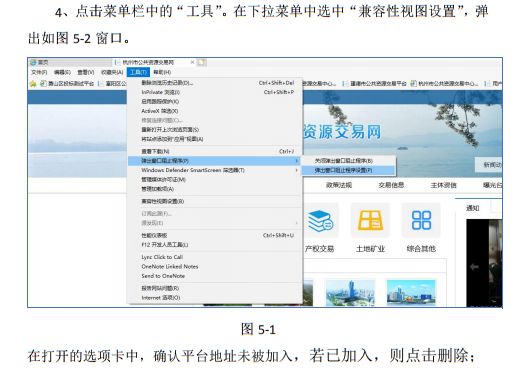The height and width of the screenshot is (379, 524).
Task: Open a new tab button
Action: 202,62
